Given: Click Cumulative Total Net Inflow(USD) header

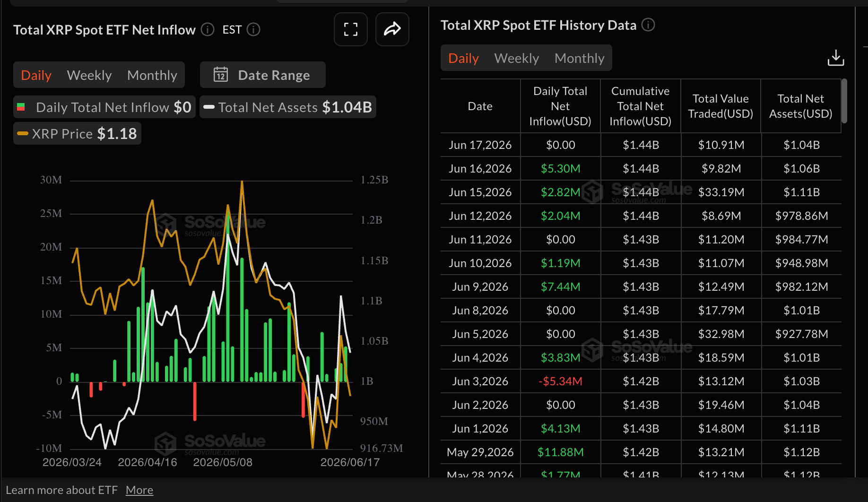Looking at the screenshot, I should (x=641, y=106).
